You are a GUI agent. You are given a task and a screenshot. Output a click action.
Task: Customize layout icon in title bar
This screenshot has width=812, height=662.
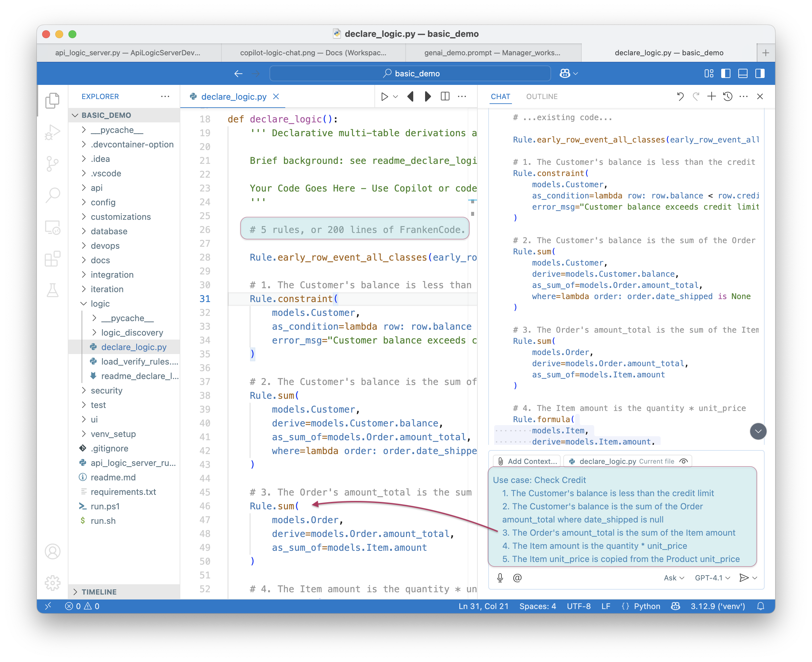pyautogui.click(x=709, y=73)
